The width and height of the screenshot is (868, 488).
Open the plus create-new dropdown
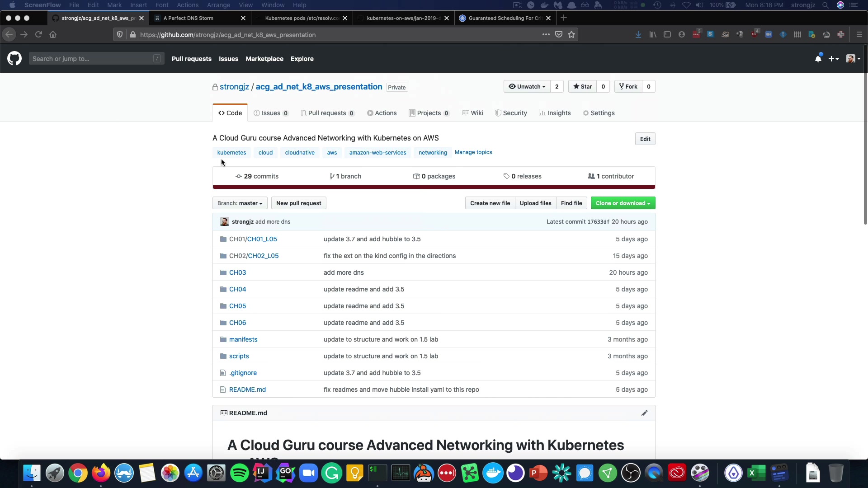pos(834,59)
